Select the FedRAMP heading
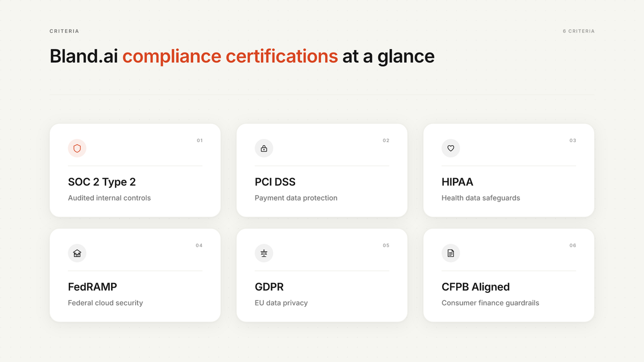644x362 pixels. pos(93,287)
